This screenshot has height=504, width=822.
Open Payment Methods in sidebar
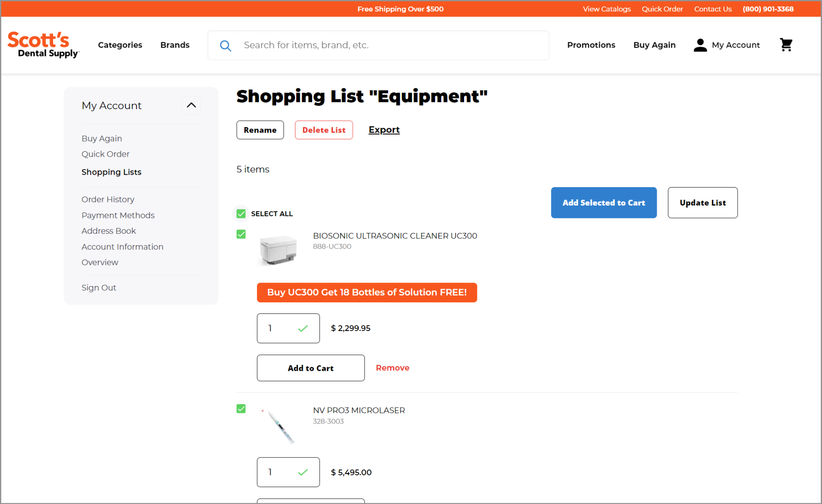(x=118, y=215)
